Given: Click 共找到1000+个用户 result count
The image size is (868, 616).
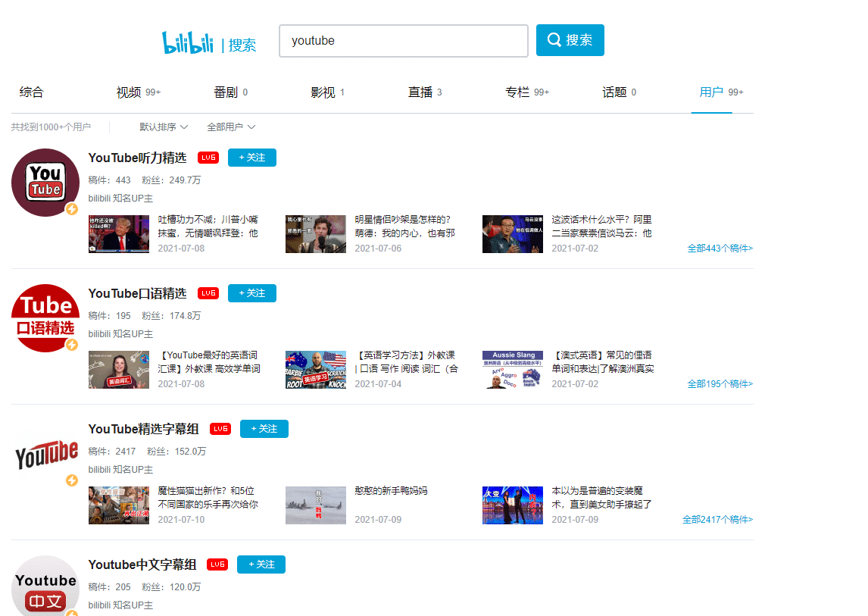Looking at the screenshot, I should pos(51,127).
